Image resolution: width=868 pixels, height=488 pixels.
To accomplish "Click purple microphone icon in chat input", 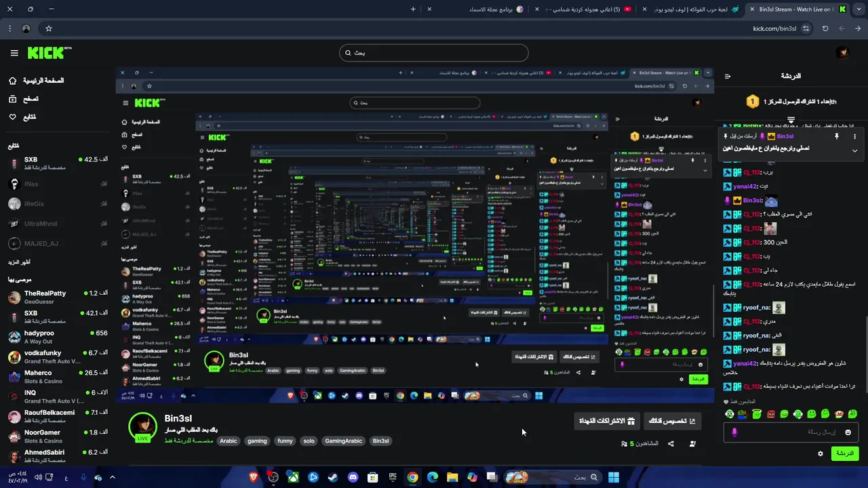I will coord(734,432).
